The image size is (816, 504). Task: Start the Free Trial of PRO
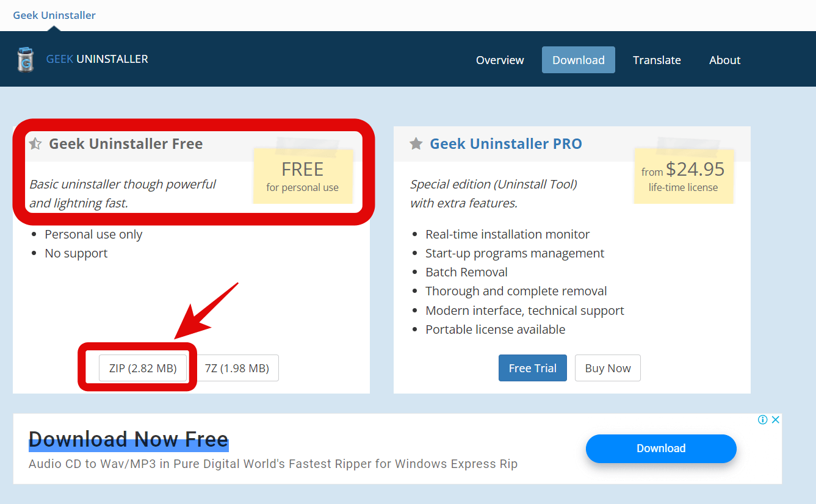pos(533,368)
